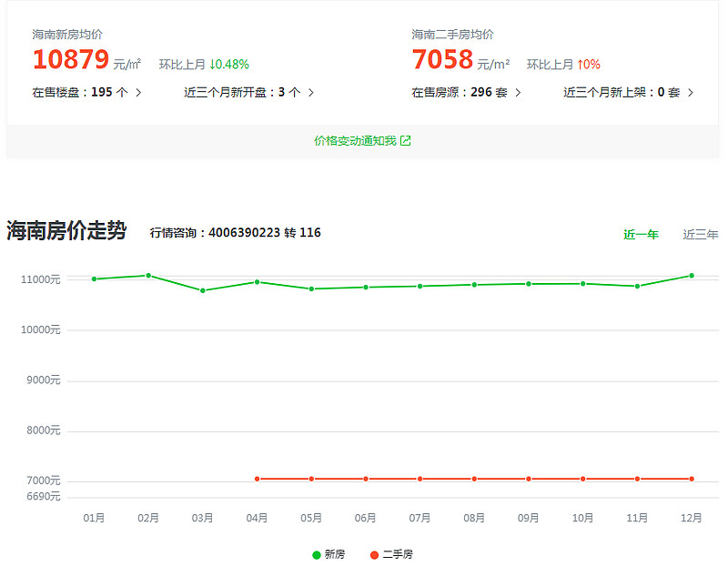This screenshot has height=587, width=728.
Task: Click the 8000元 y-axis label
Action: (x=43, y=430)
